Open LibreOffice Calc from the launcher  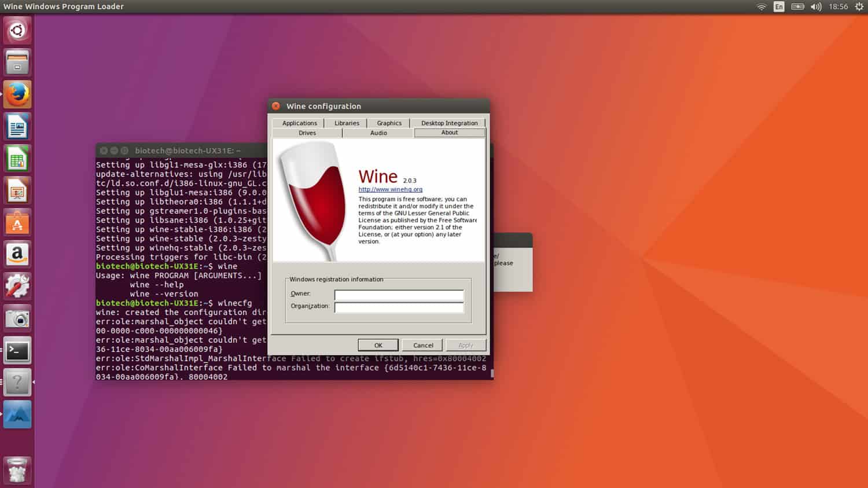tap(17, 159)
